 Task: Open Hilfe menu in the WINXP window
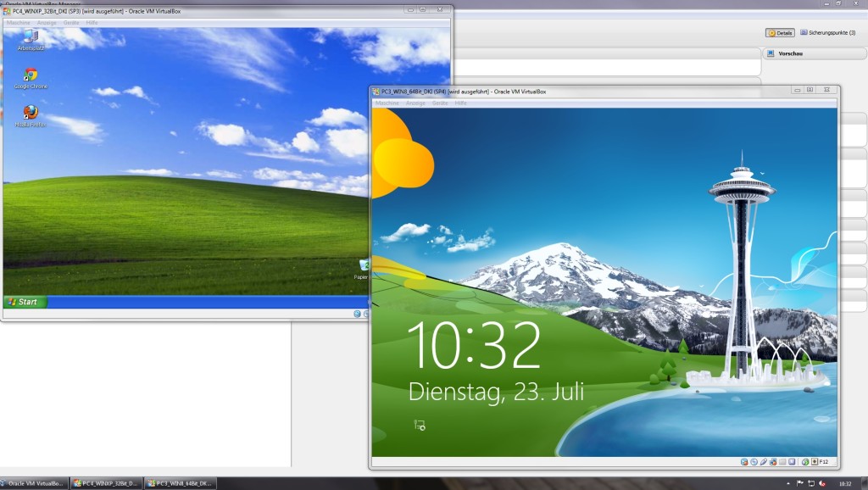click(x=92, y=23)
